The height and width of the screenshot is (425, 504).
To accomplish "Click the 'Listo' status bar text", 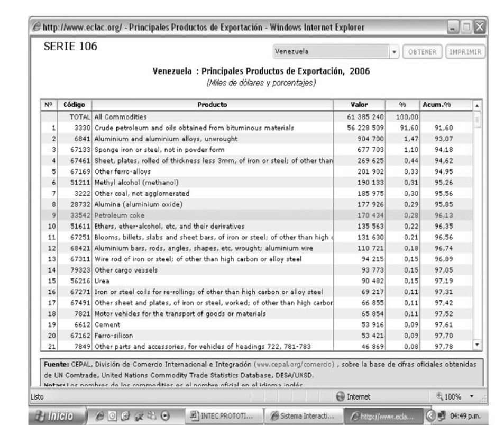I will 36,397.
